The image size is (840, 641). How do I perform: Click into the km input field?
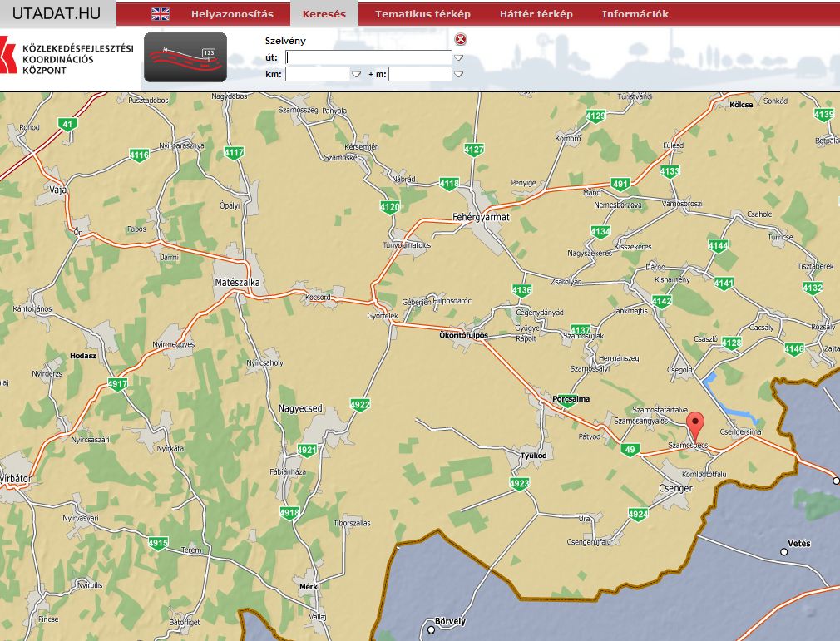click(x=317, y=74)
